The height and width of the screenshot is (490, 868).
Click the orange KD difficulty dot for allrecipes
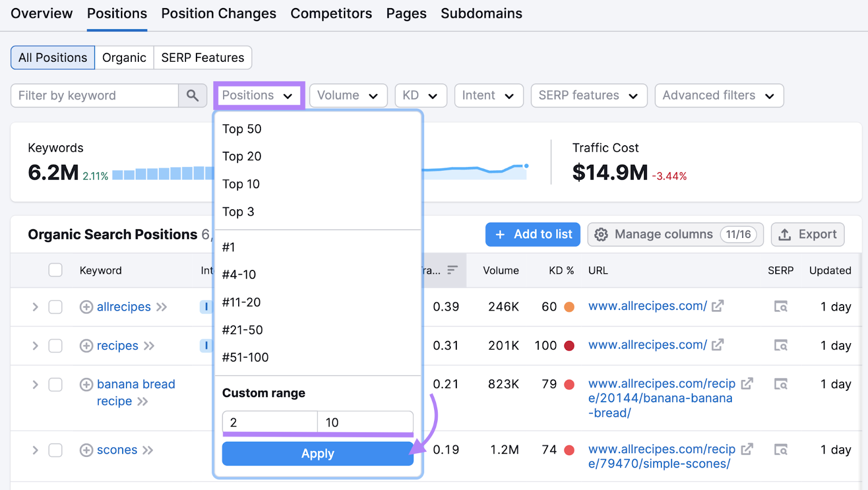569,307
